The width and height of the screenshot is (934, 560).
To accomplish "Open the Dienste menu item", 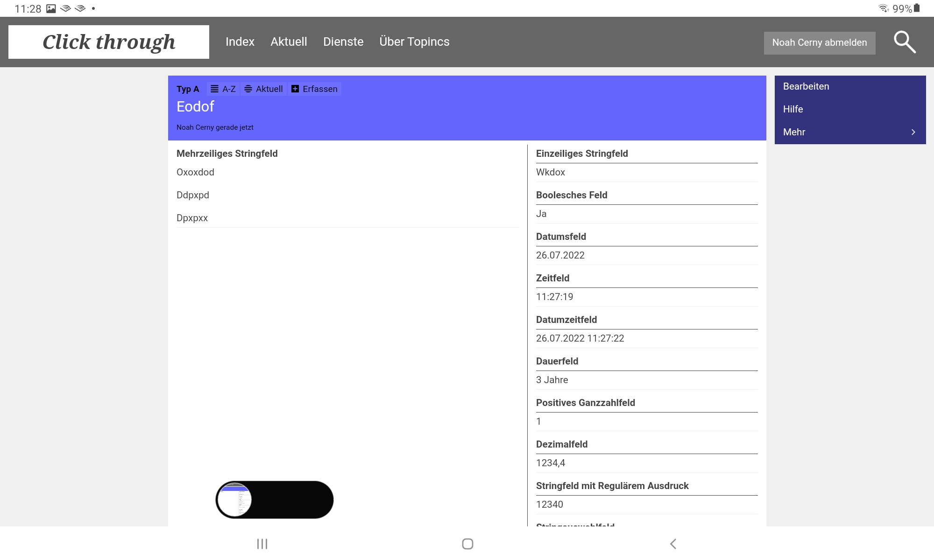I will click(x=343, y=42).
